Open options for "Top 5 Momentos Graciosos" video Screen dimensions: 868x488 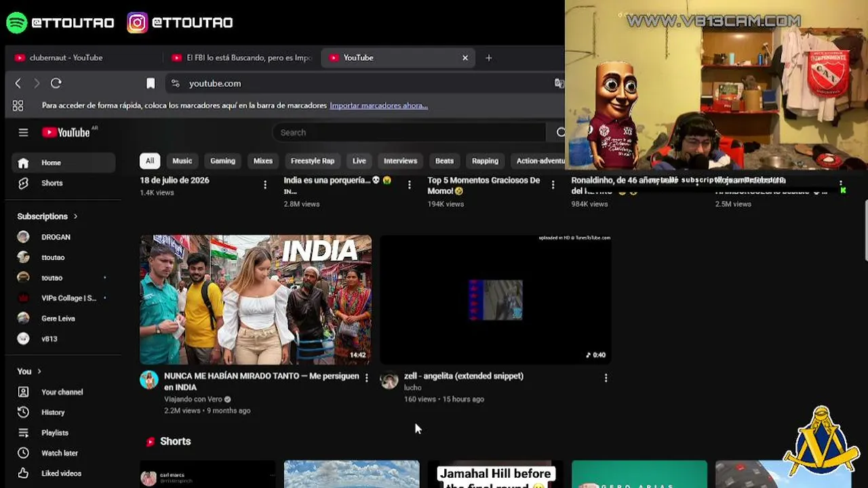553,184
